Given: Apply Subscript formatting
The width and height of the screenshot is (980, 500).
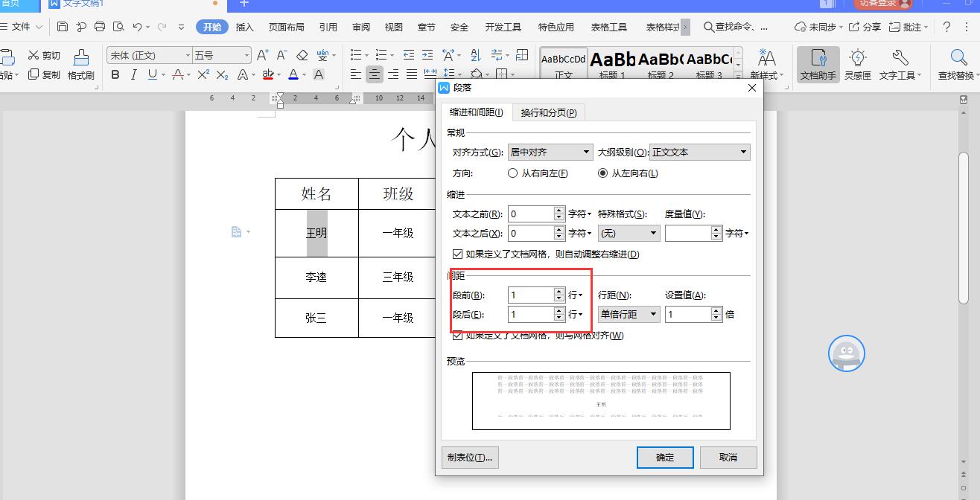Looking at the screenshot, I should click(x=222, y=74).
